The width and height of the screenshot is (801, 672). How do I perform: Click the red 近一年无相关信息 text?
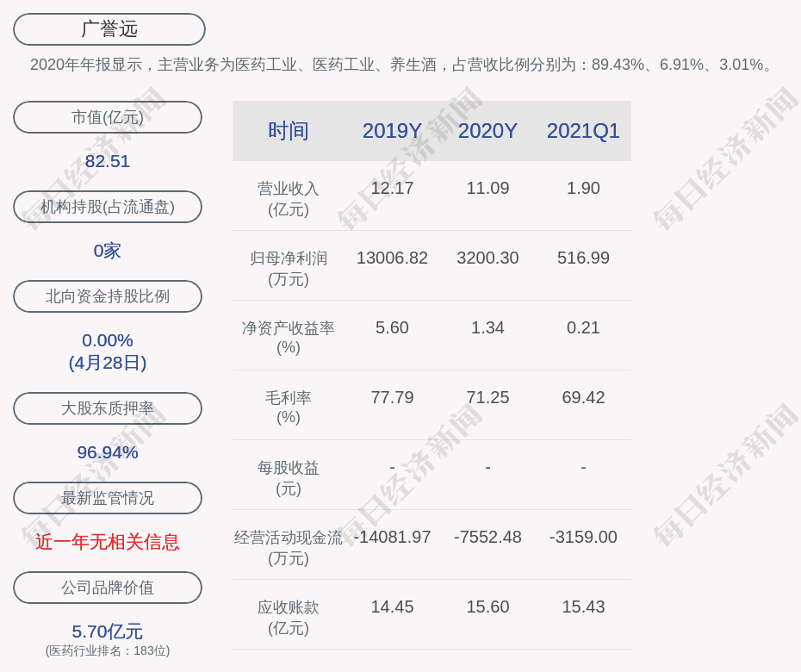108,542
